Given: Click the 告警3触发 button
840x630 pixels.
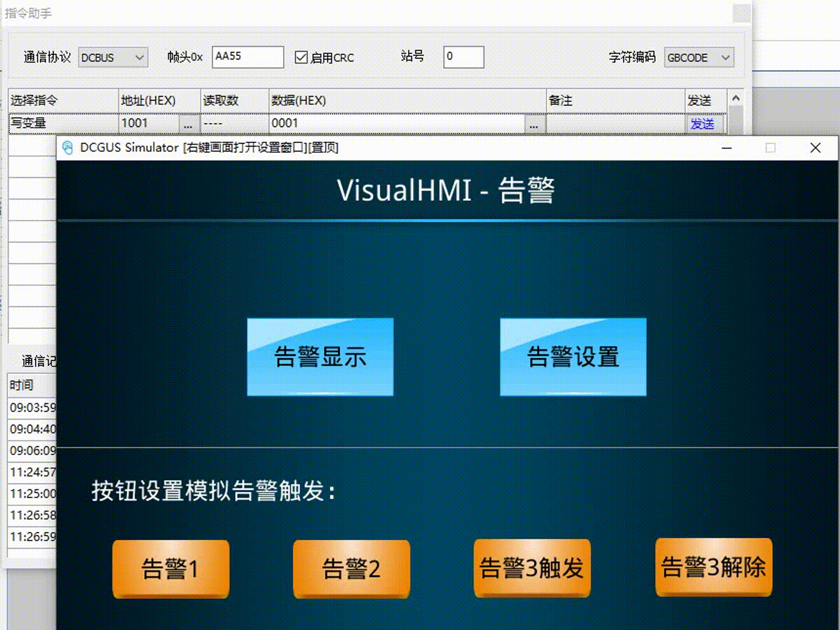Looking at the screenshot, I should [531, 568].
